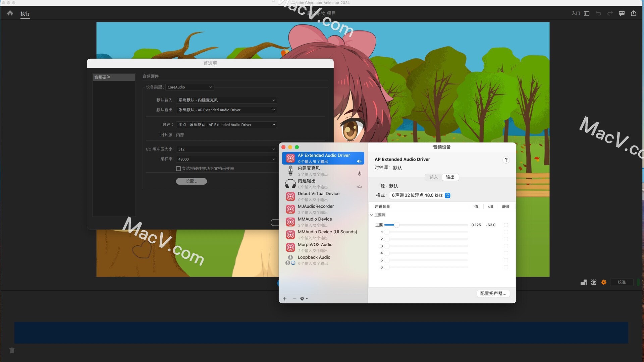Select 音频硬件 in preferences sidebar

click(x=114, y=77)
